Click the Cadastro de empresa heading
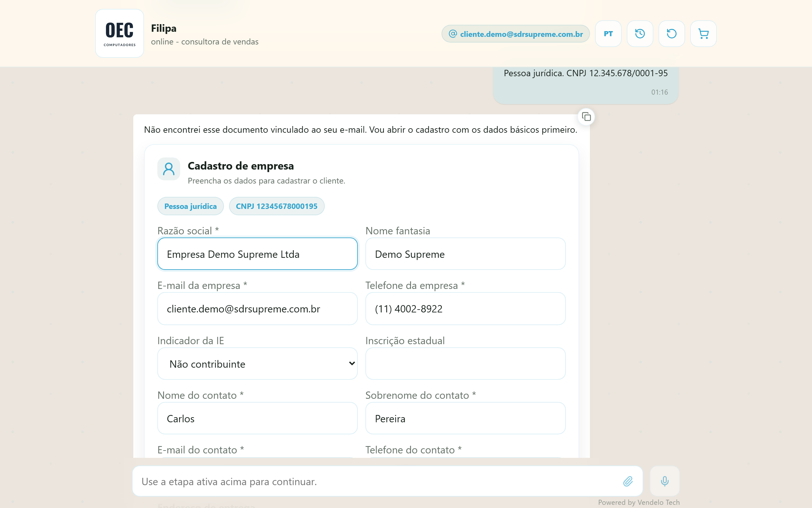Image resolution: width=812 pixels, height=508 pixels. click(x=240, y=166)
